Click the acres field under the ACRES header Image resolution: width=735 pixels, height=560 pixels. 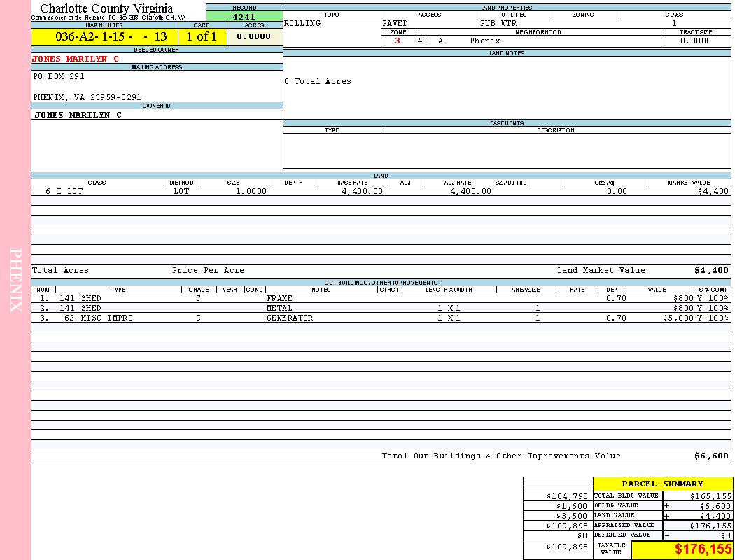click(x=254, y=37)
